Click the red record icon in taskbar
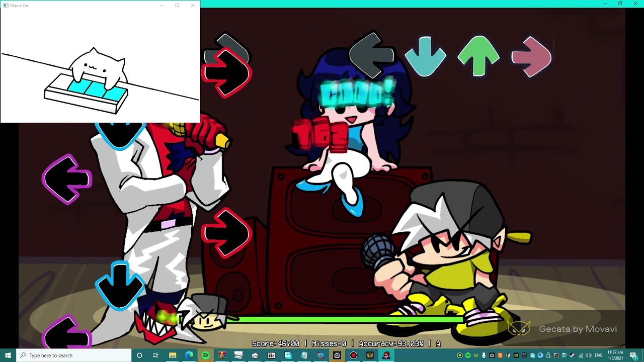This screenshot has width=644, height=362. [x=353, y=355]
